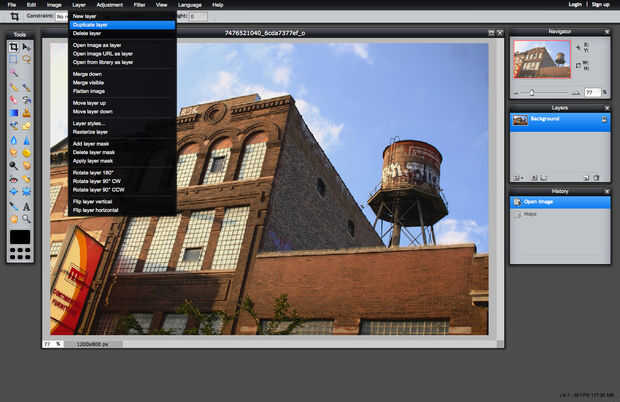The image size is (620, 402).
Task: Choose Rotate layer 180° entry
Action: (122, 173)
